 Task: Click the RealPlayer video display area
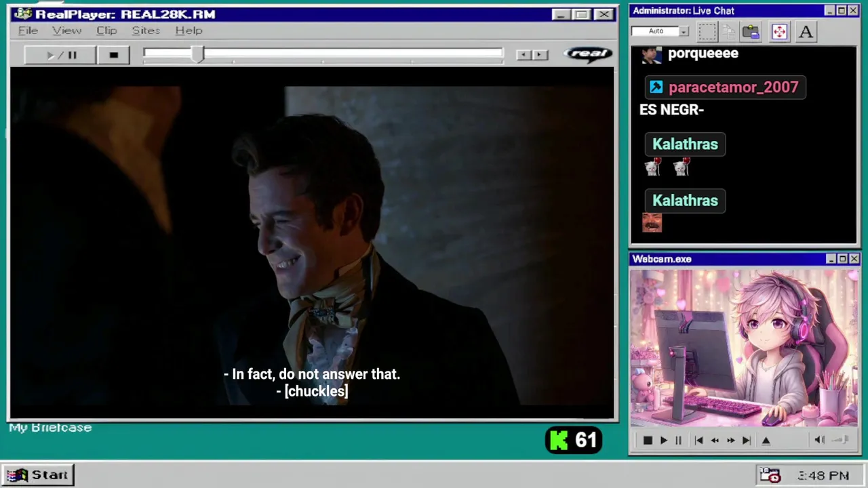coord(313,243)
